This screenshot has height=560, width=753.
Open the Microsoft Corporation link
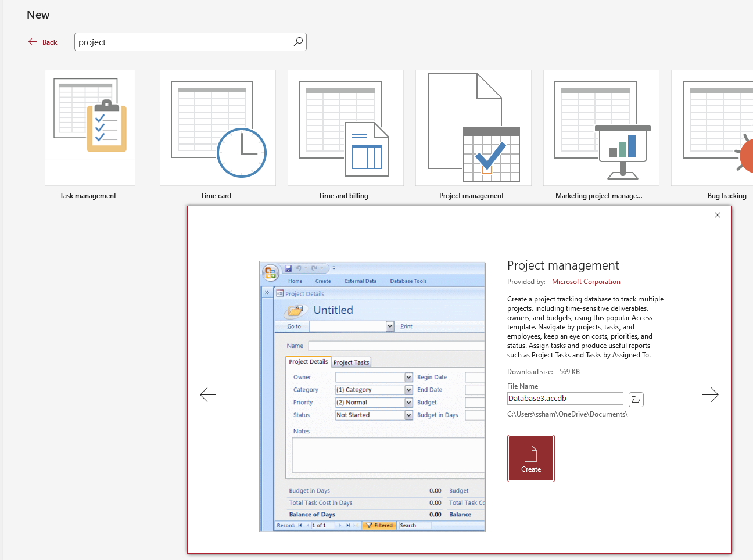pyautogui.click(x=586, y=281)
